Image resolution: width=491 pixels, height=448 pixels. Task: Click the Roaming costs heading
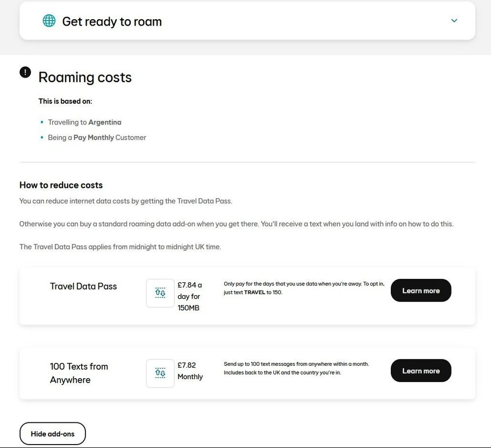click(x=85, y=77)
